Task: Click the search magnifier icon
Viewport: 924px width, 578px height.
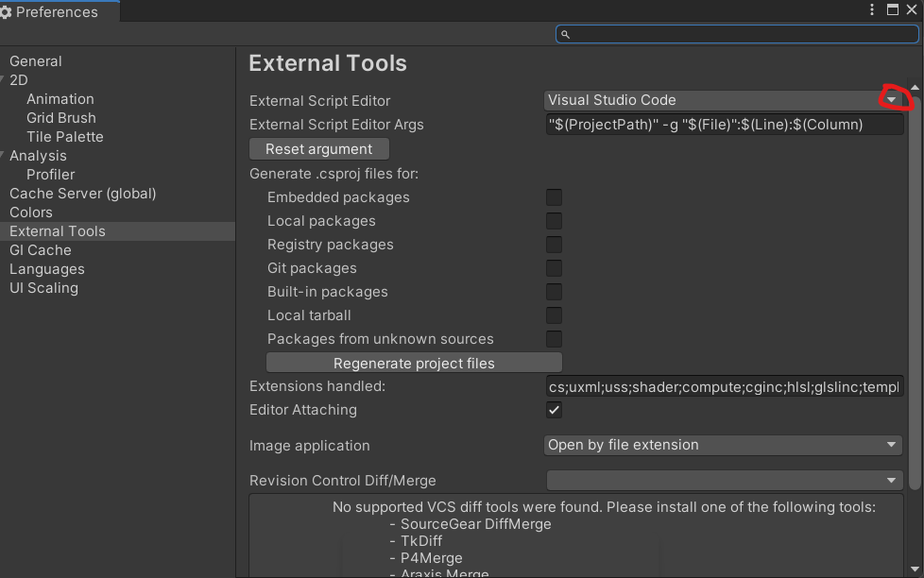Action: coord(565,34)
